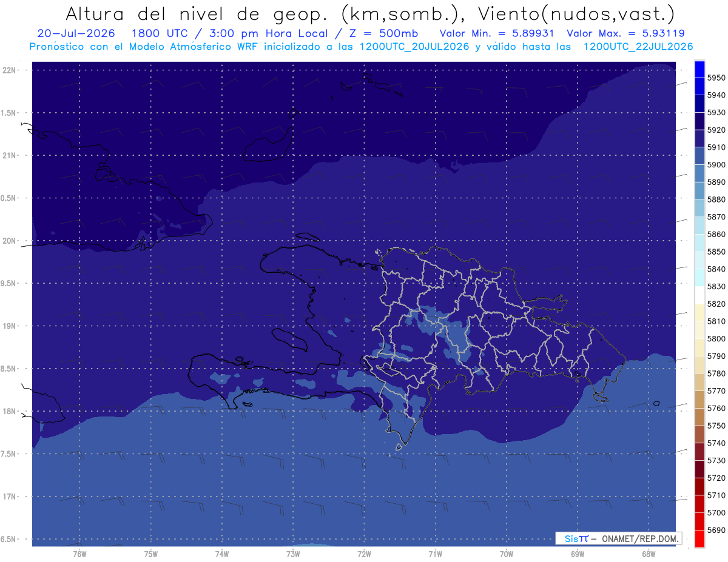
Task: Click the top bright-blue color bar segment above 5950
Action: (699, 69)
